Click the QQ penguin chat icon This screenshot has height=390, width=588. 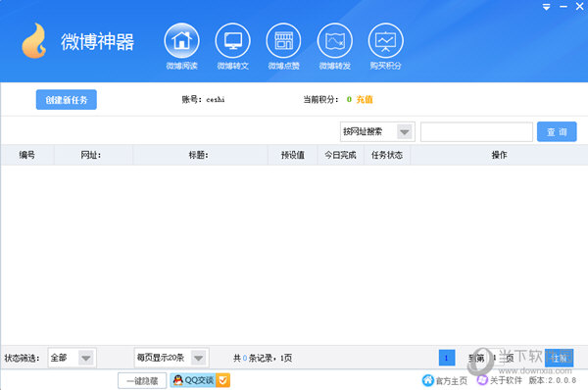(177, 380)
